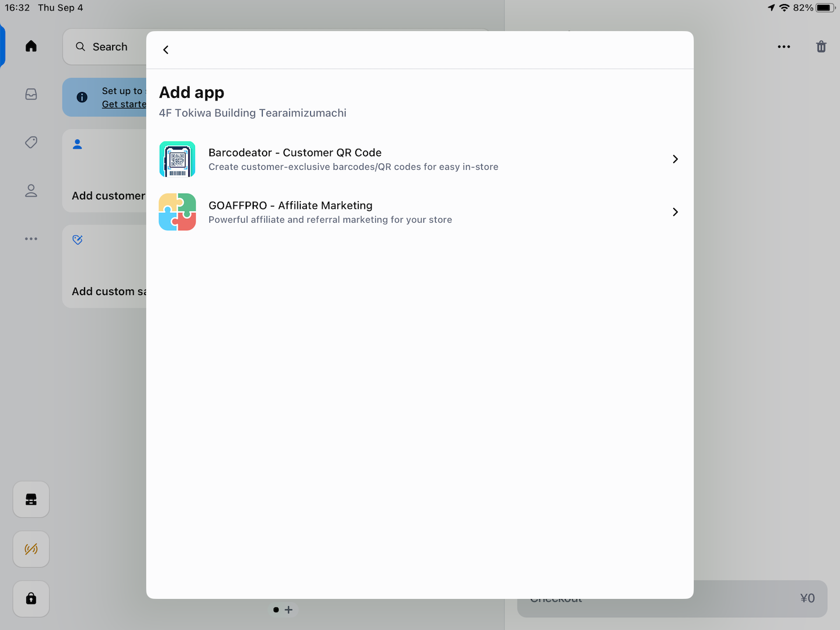Open the More sidebar menu dots

point(32,239)
